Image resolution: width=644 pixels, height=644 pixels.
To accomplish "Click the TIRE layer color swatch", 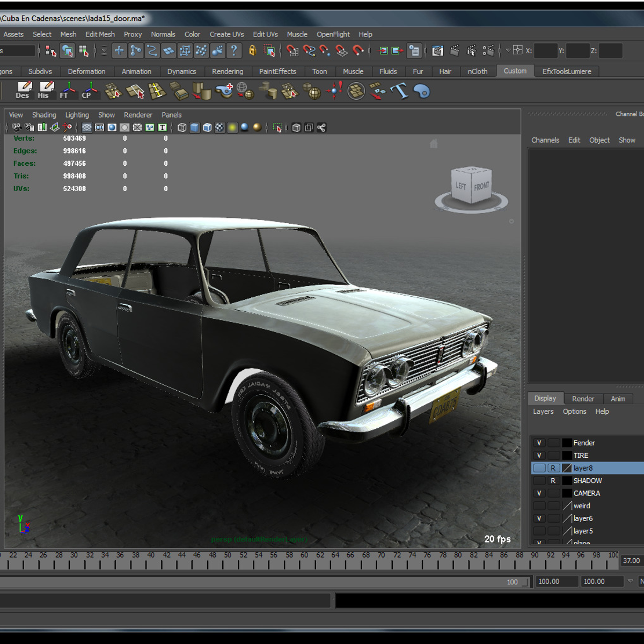I will pyautogui.click(x=566, y=455).
